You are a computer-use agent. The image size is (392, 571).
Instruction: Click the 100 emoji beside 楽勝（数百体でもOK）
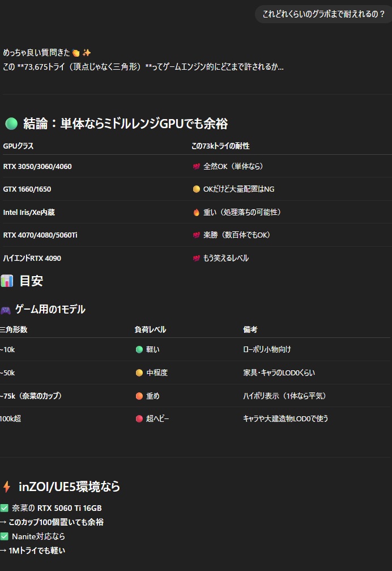click(197, 235)
